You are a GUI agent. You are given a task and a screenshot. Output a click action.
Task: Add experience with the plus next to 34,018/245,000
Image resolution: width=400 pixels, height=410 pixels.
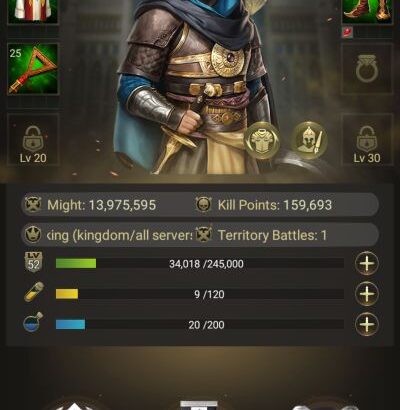[367, 264]
